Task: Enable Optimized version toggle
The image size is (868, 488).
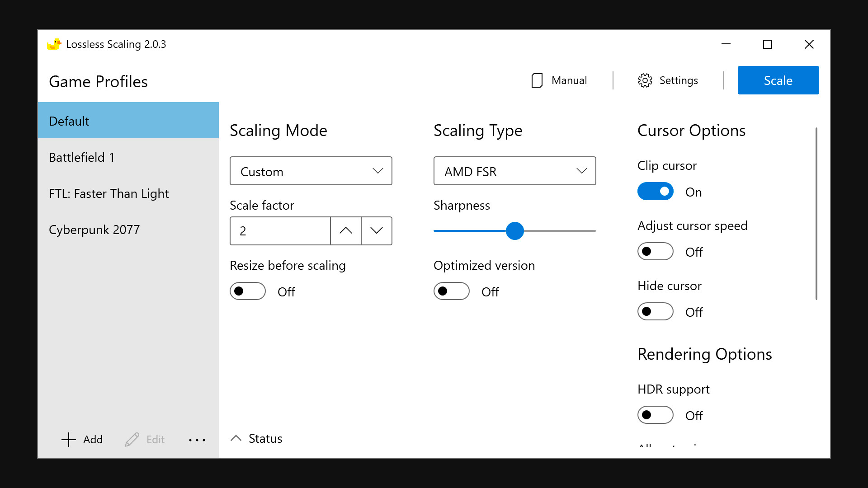Action: (x=450, y=291)
